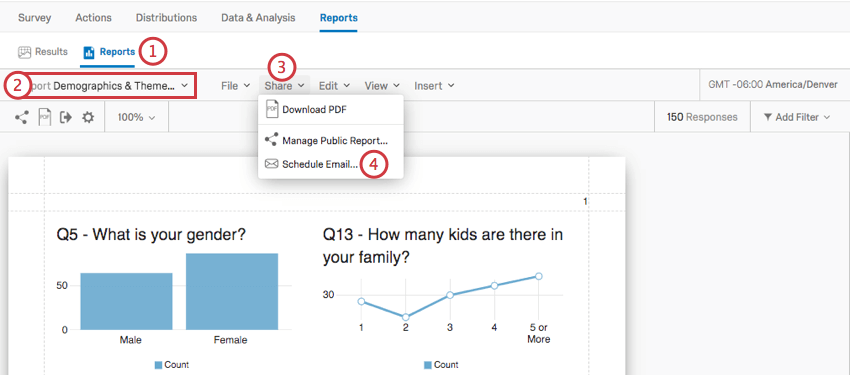Choose the Schedule Email menu entry

click(312, 164)
